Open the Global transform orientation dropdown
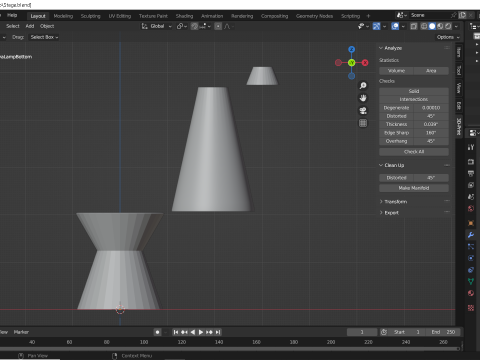The height and width of the screenshot is (360, 480). point(157,26)
